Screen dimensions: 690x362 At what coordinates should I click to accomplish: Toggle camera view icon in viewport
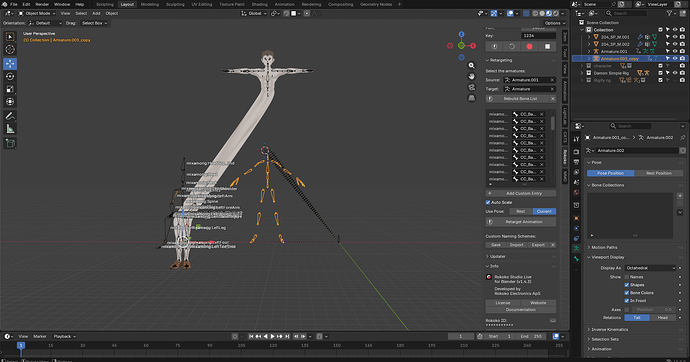point(471,87)
